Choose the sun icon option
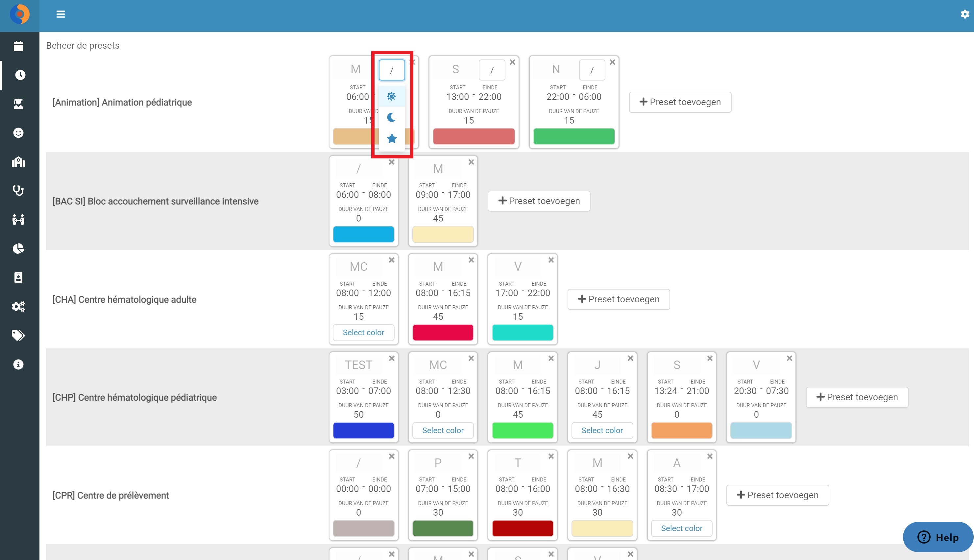Image resolution: width=974 pixels, height=560 pixels. coord(391,96)
